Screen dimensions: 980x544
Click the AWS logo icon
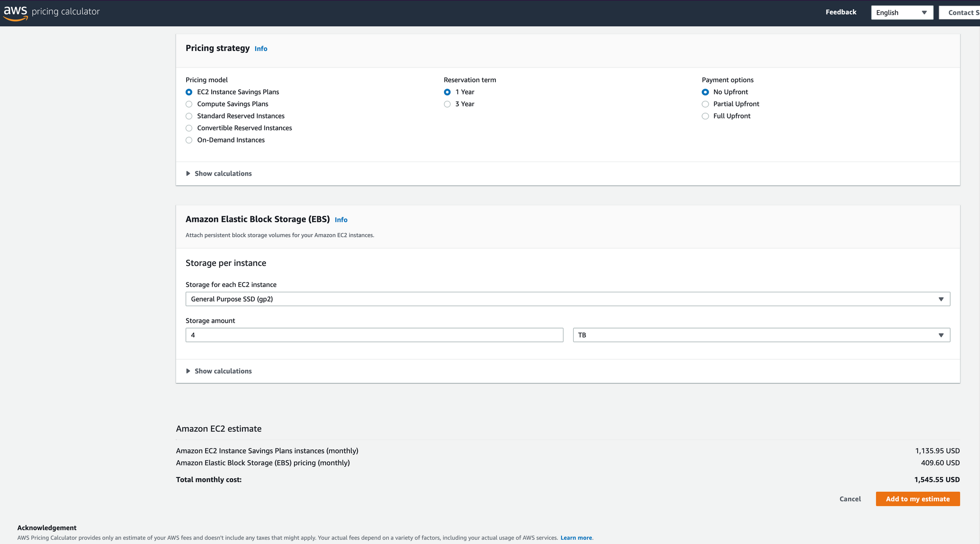point(16,13)
